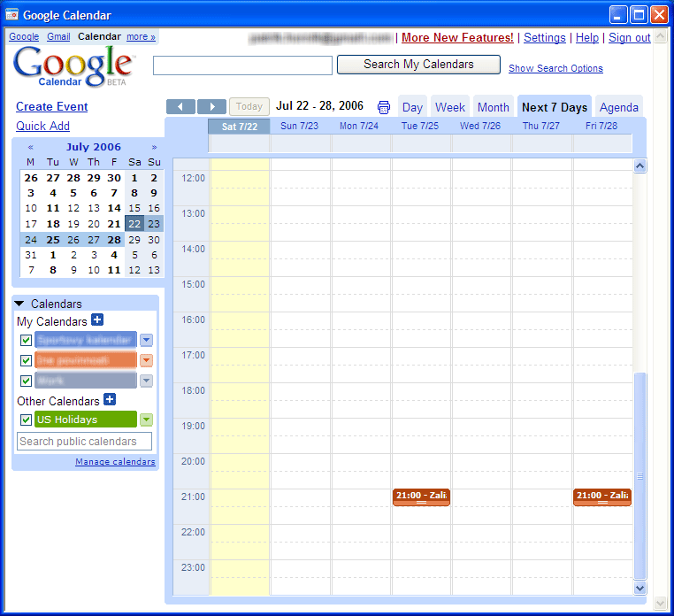
Task: Click the Google Calendar title bar icon
Action: tap(12, 15)
